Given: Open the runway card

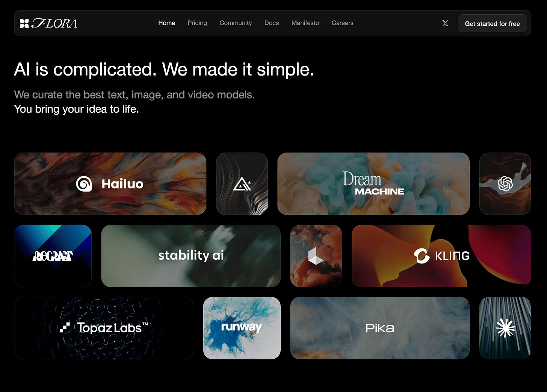Looking at the screenshot, I should [x=242, y=328].
